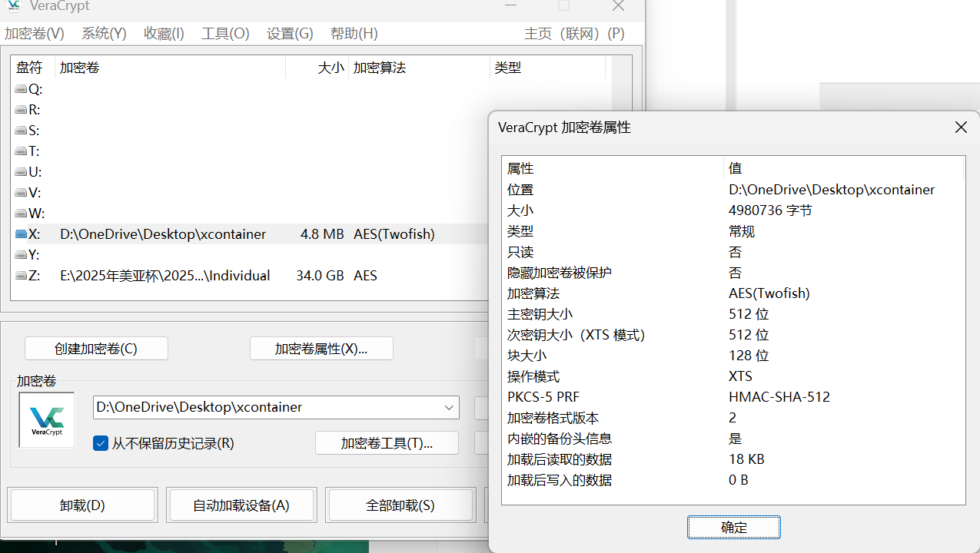Image resolution: width=980 pixels, height=553 pixels.
Task: Open the 系统(Y) menu
Action: 105,34
